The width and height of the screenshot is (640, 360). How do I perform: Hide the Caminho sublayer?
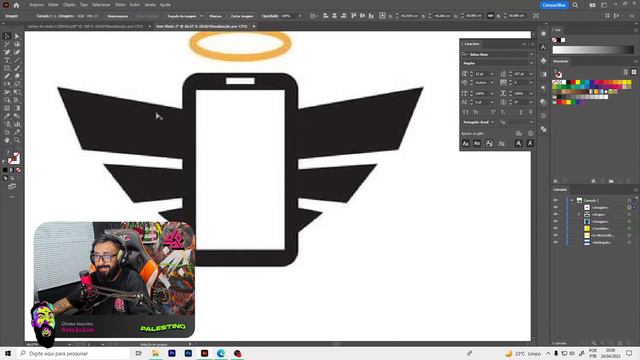(556, 228)
